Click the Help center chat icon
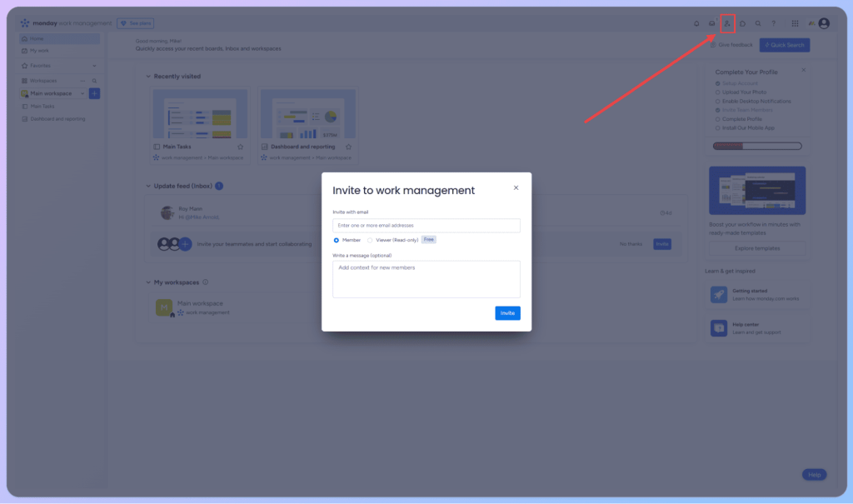This screenshot has height=504, width=853. (719, 328)
